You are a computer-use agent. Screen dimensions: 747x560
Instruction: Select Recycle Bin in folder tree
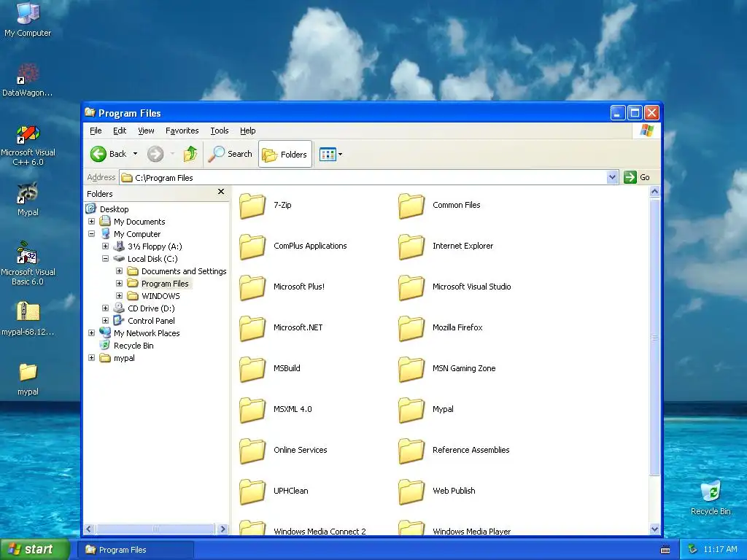click(x=133, y=346)
